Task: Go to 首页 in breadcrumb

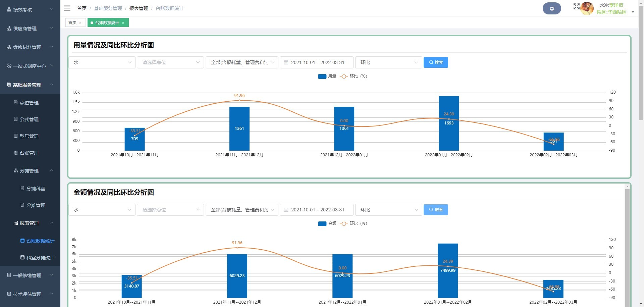Action: (82, 8)
